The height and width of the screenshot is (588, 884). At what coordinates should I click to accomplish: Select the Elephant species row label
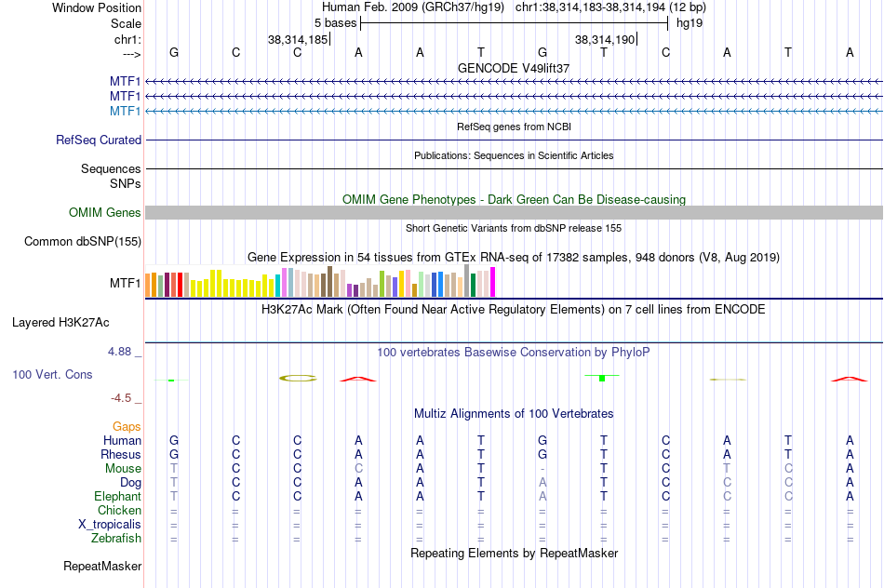(x=118, y=496)
